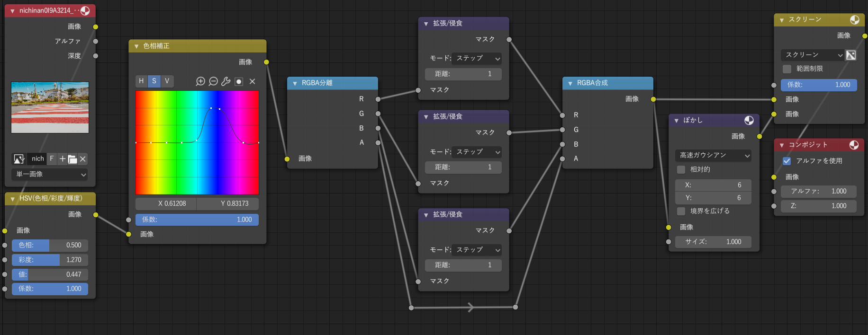Viewport: 868px width, 335px height.
Task: Click the X: 6 blur field in ぼかし
Action: click(714, 185)
